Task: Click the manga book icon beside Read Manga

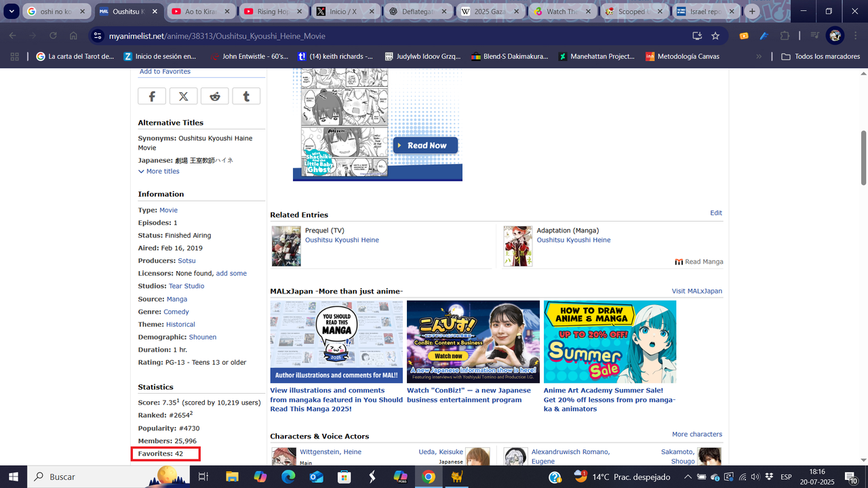Action: 679,261
